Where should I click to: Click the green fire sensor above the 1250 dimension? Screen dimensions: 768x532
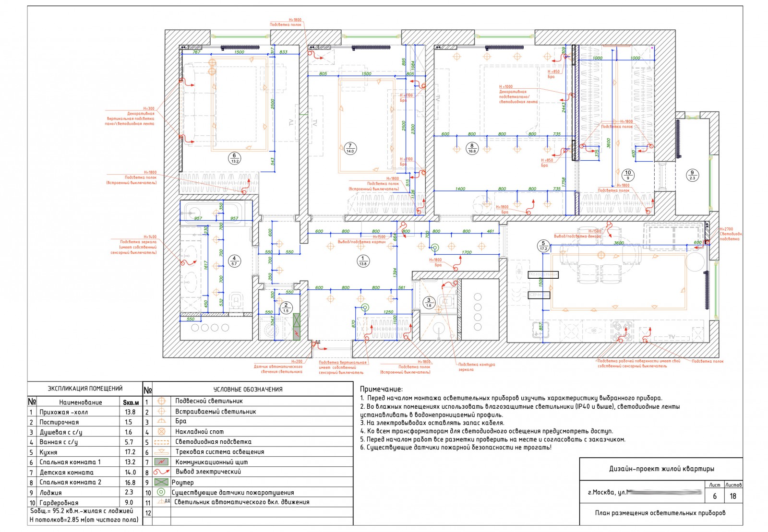pyautogui.click(x=364, y=307)
